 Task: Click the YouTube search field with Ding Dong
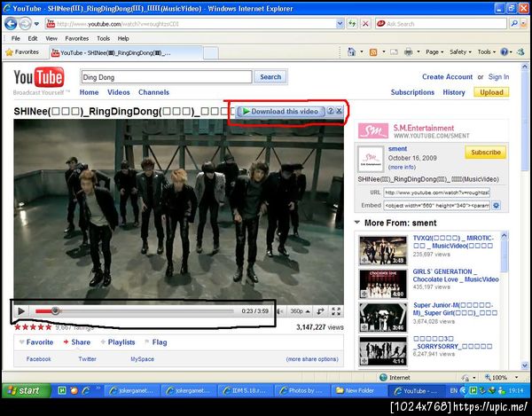tap(167, 77)
